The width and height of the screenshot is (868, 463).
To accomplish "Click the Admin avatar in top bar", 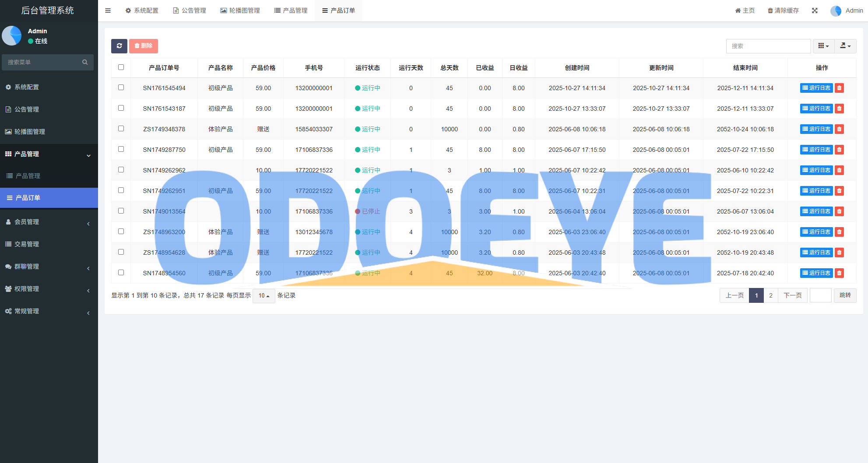I will [836, 11].
